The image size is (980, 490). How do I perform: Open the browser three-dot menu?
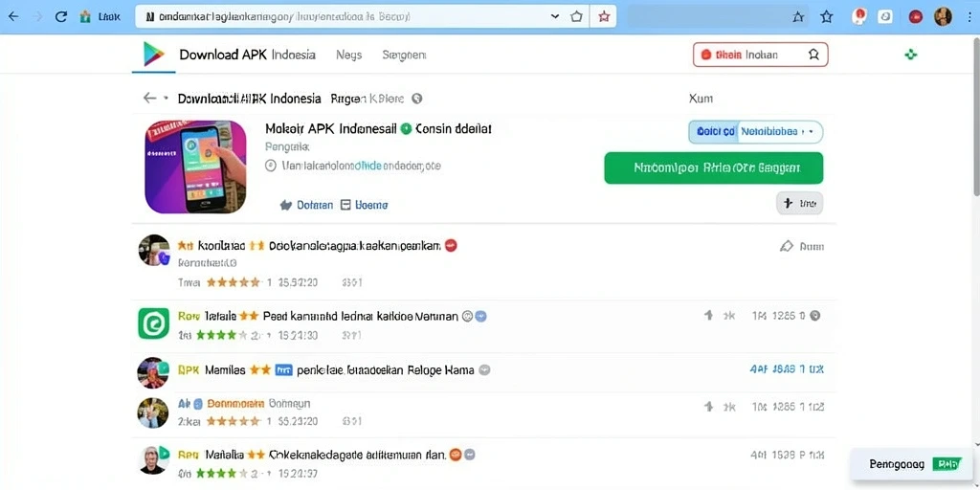click(969, 17)
